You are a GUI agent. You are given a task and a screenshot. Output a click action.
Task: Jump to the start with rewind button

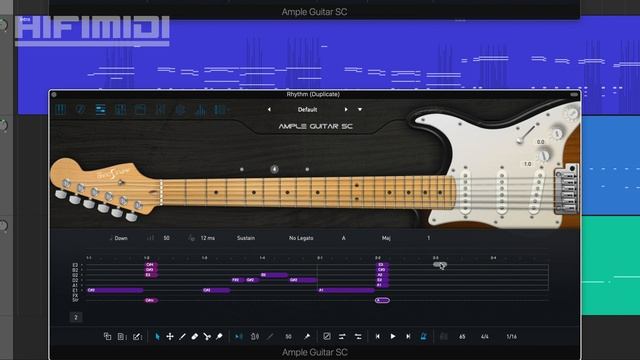pyautogui.click(x=378, y=336)
